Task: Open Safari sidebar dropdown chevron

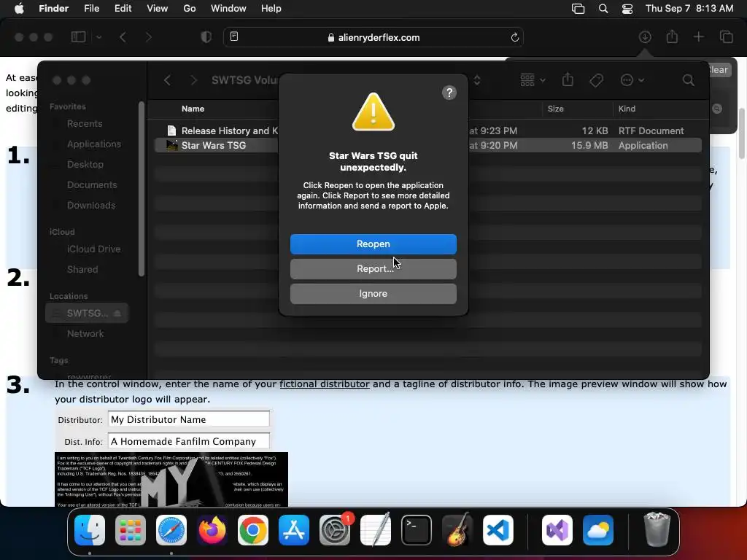Action: pyautogui.click(x=98, y=37)
